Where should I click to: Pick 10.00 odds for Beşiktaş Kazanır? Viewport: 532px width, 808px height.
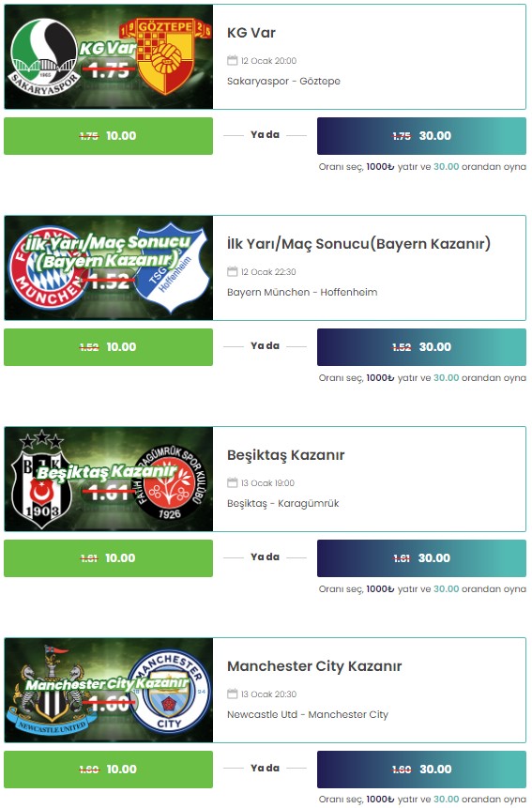(108, 558)
